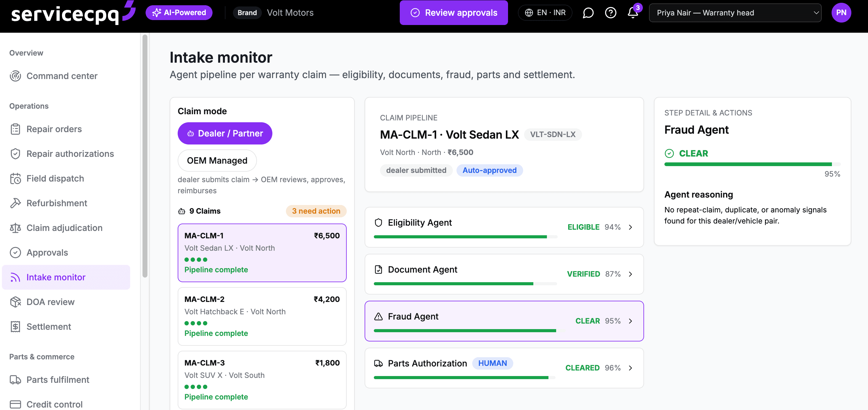Click the Review approvals button

click(x=453, y=13)
